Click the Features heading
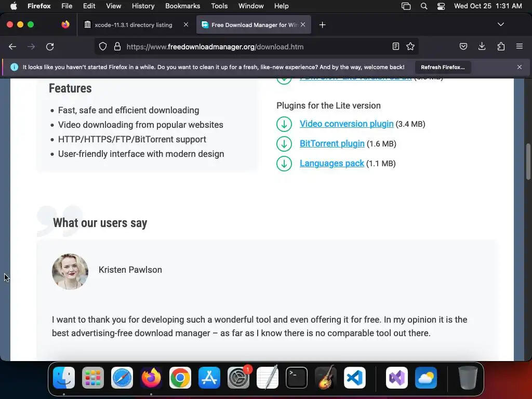532x399 pixels. pos(70,88)
